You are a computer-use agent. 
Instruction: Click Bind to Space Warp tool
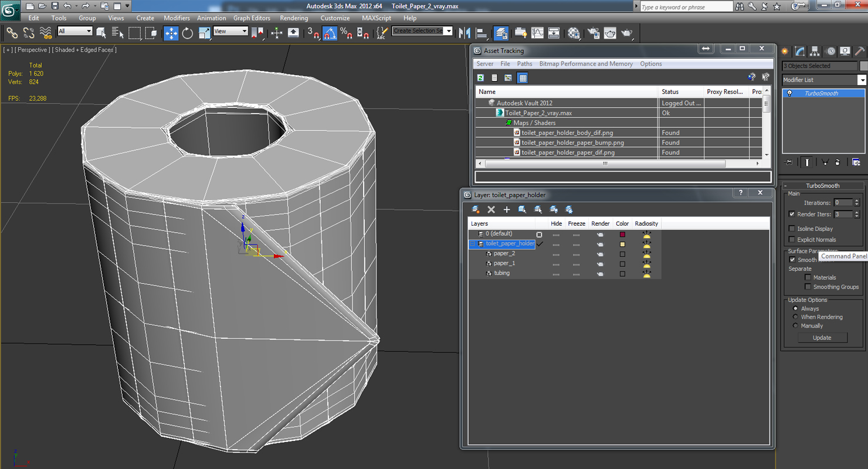click(x=45, y=33)
